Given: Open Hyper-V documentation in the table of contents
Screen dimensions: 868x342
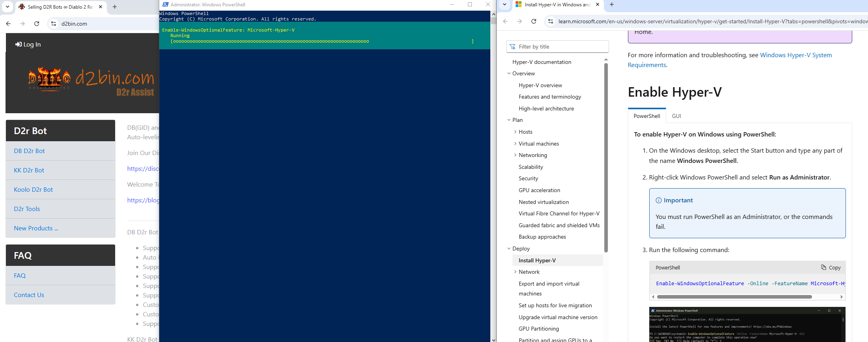Looking at the screenshot, I should coord(542,62).
